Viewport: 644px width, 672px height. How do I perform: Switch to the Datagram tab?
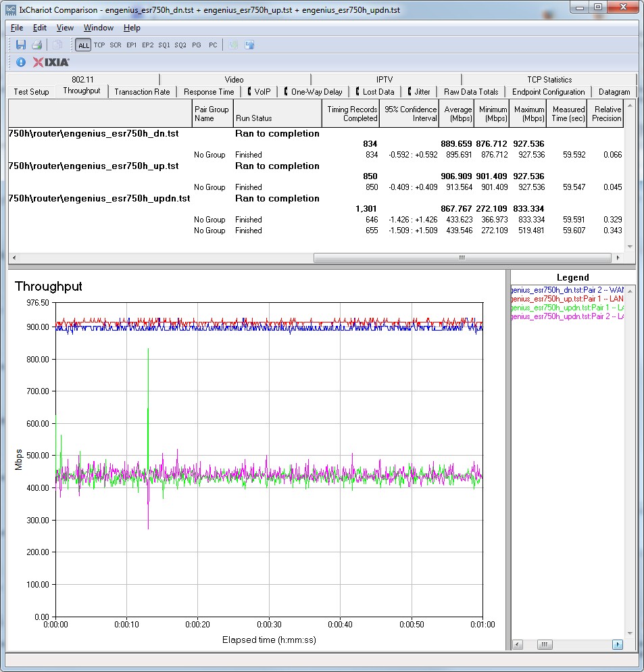point(614,92)
